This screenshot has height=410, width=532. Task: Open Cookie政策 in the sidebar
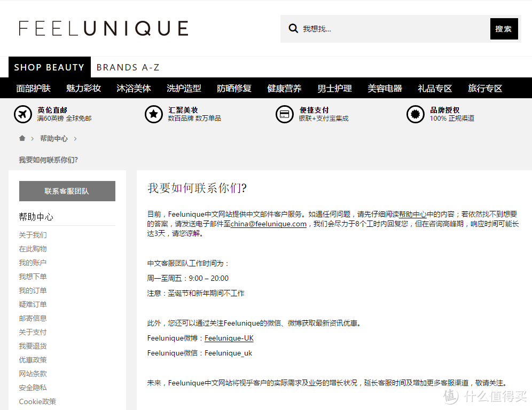38,401
